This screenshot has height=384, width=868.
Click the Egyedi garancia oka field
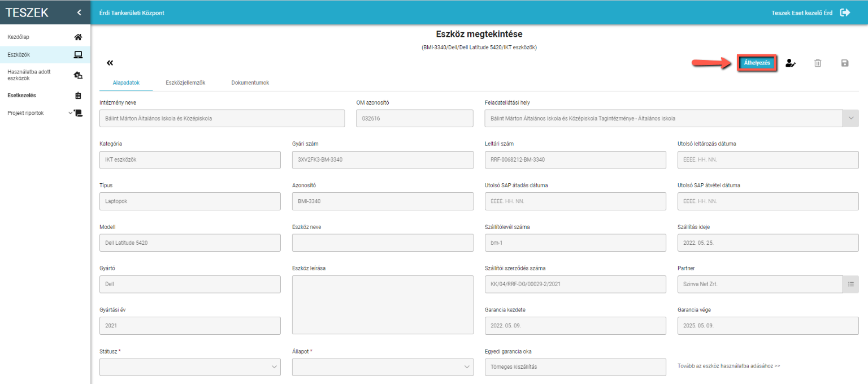[x=575, y=367]
